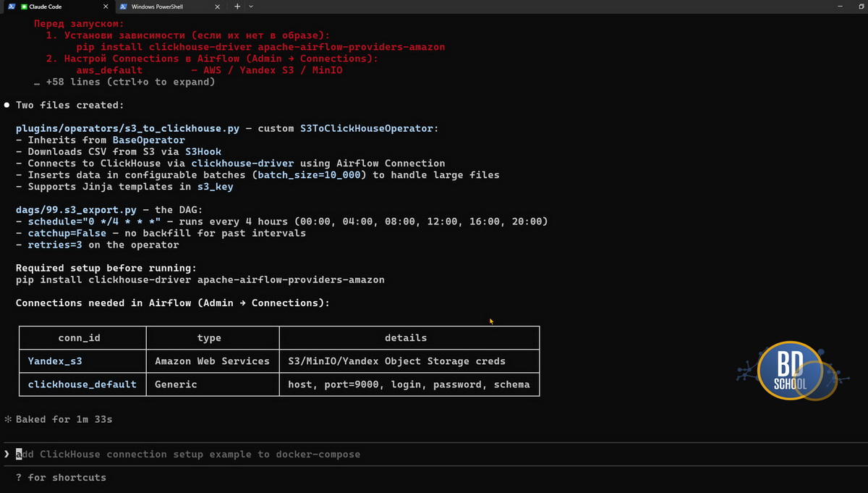Click the '+58 lines (ctrl+o to expand)' text
Viewport: 868px width, 493px height.
pyautogui.click(x=130, y=82)
